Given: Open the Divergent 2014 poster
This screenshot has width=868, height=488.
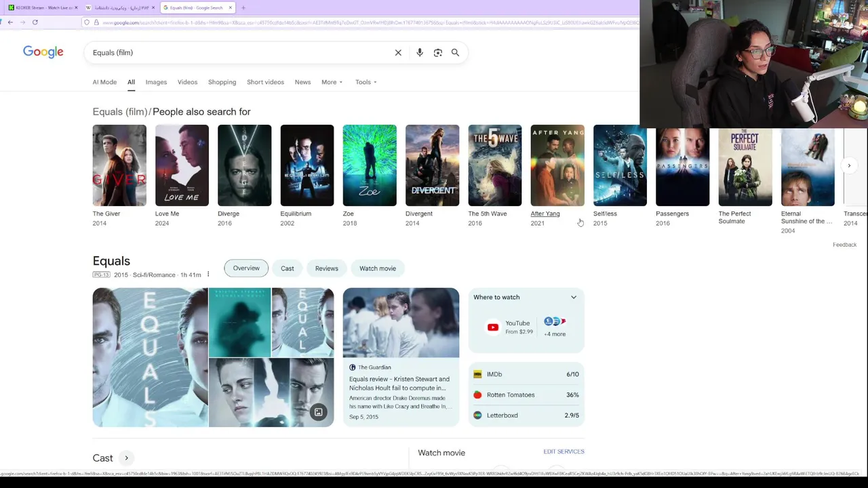Looking at the screenshot, I should pyautogui.click(x=432, y=165).
